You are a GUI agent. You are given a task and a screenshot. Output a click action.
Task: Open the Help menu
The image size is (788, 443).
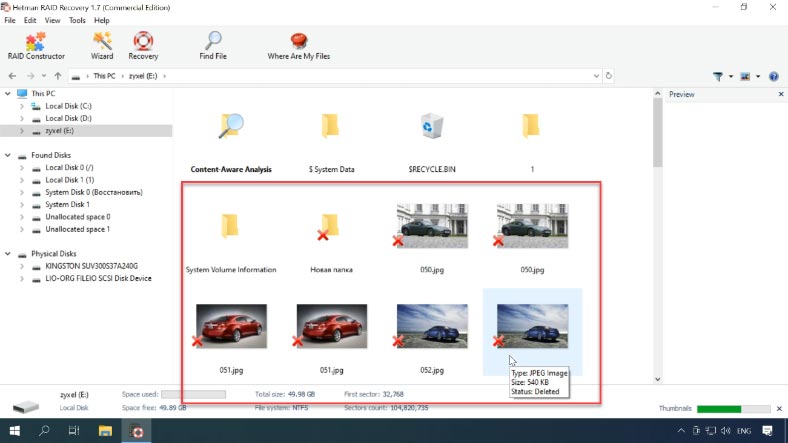tap(102, 20)
